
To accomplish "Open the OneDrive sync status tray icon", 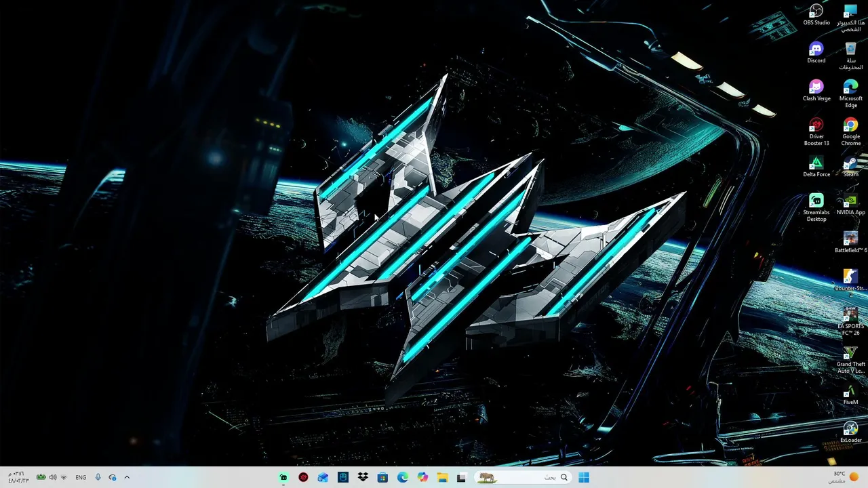I will coord(113,477).
